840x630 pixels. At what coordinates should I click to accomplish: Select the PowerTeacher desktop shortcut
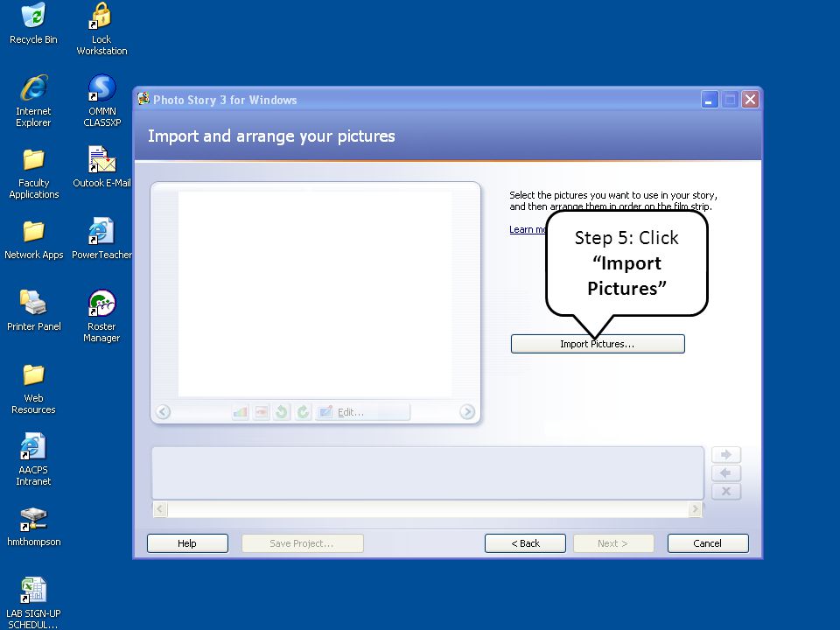click(x=101, y=239)
